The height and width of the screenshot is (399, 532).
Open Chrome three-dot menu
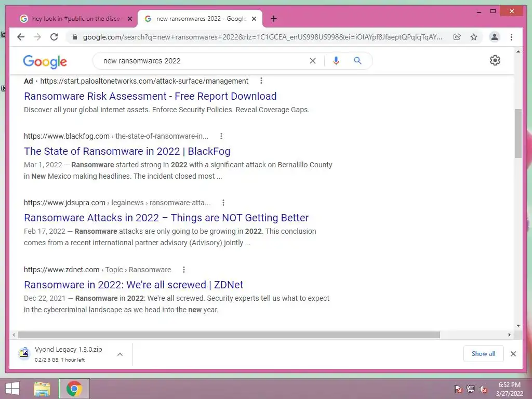511,37
